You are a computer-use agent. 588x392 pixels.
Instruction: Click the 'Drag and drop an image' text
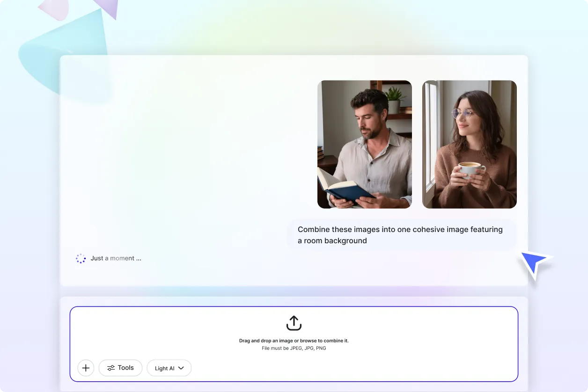(x=294, y=341)
